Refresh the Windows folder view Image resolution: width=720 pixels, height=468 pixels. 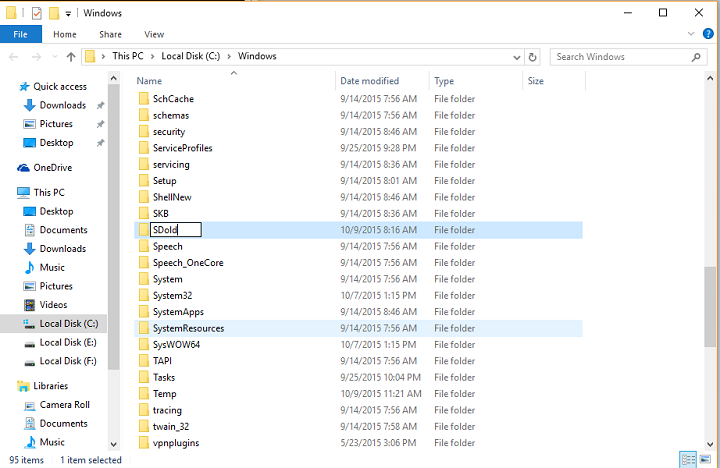pyautogui.click(x=532, y=57)
